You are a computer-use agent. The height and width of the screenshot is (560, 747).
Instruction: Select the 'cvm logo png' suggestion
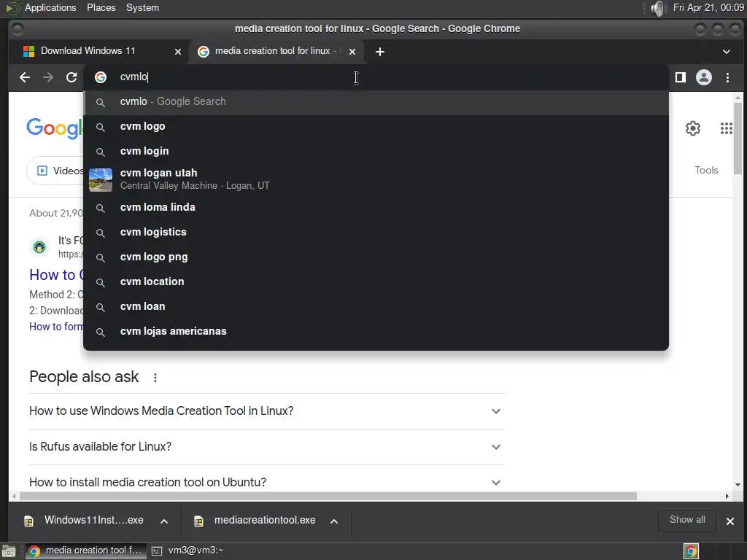[376, 257]
